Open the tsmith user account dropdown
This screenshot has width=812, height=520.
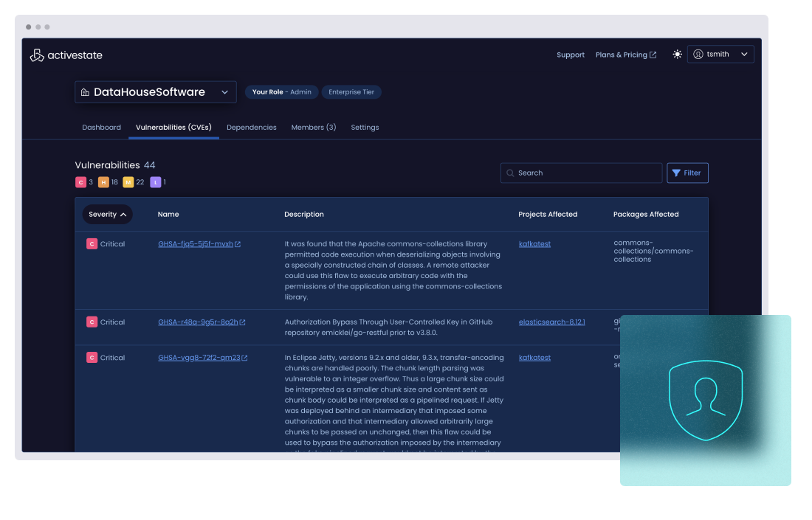click(x=720, y=55)
